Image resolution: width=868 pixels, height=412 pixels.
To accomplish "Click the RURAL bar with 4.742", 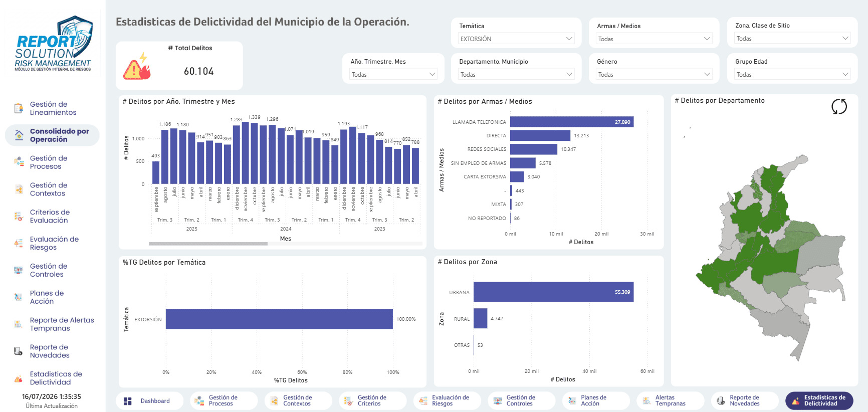I will coord(481,318).
